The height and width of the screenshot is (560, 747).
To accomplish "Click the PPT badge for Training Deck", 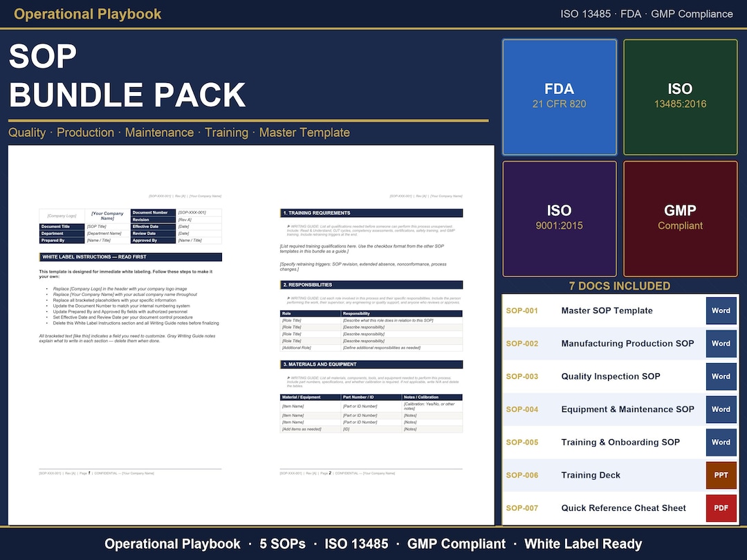I will point(721,475).
